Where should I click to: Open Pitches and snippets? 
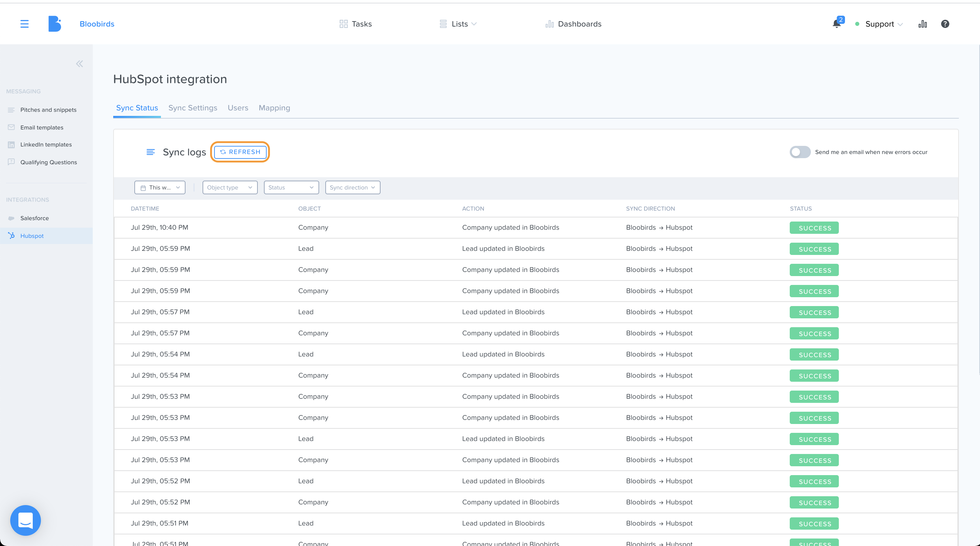(x=48, y=110)
